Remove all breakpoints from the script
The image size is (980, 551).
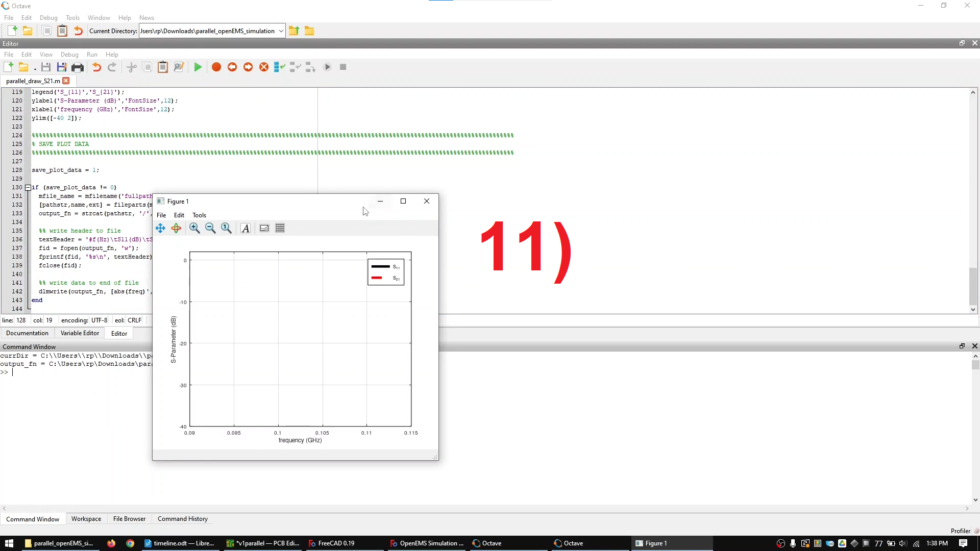coord(264,67)
